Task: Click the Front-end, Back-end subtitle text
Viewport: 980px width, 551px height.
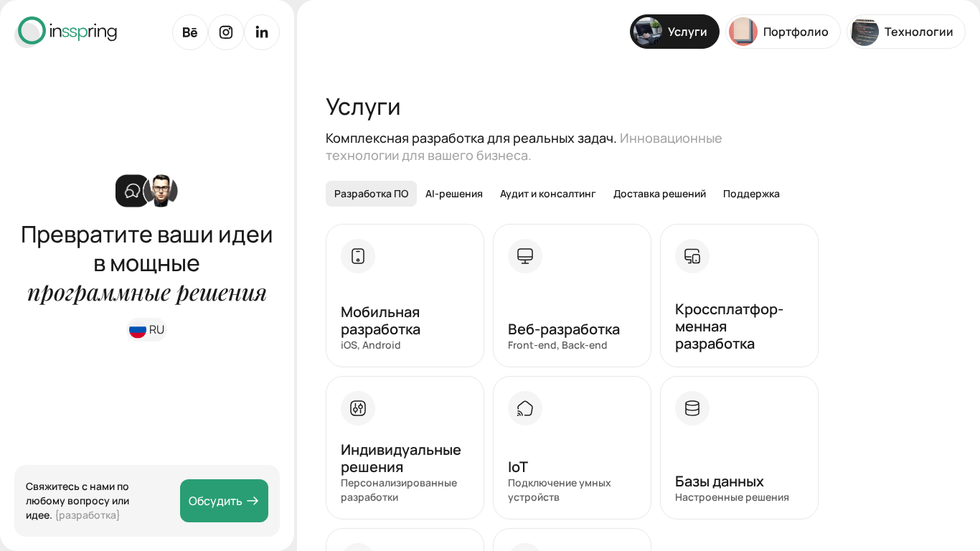Action: 557,345
